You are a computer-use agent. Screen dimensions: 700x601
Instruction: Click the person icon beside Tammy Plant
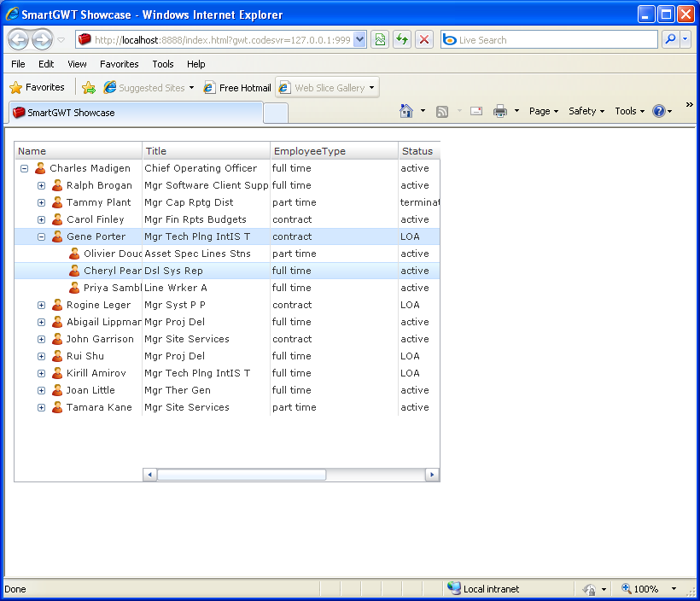tap(57, 202)
